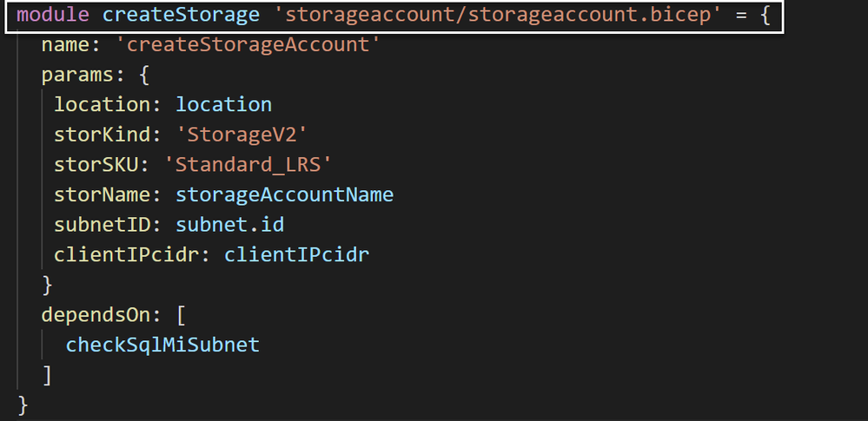Click the 'storageaccount/storageaccount.bicep' path string
Image resolution: width=868 pixels, height=421 pixels.
point(498,15)
